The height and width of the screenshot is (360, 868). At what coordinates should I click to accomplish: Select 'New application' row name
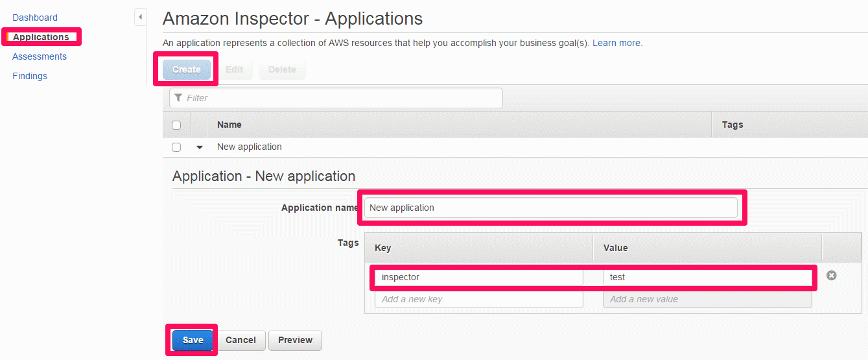click(250, 147)
